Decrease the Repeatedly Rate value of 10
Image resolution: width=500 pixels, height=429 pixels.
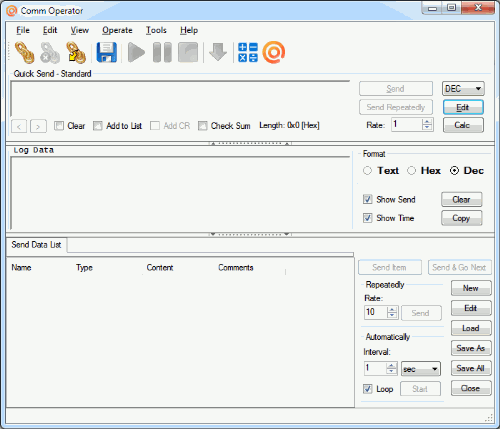(x=392, y=315)
